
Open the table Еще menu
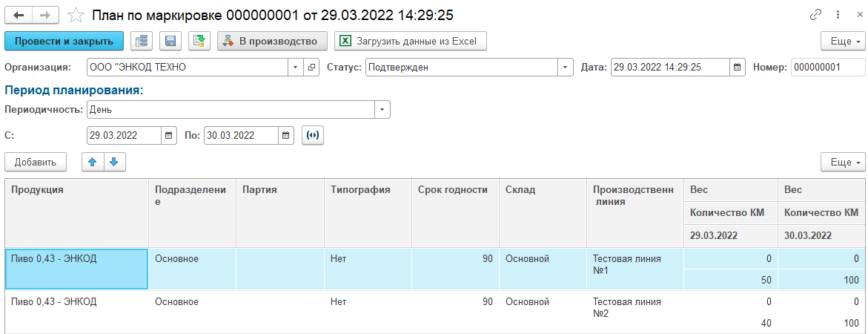(843, 162)
